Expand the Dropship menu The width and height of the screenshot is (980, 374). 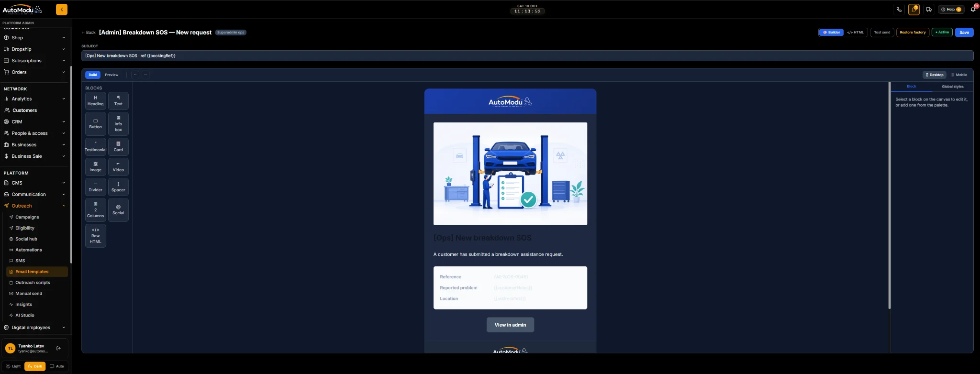(x=34, y=49)
